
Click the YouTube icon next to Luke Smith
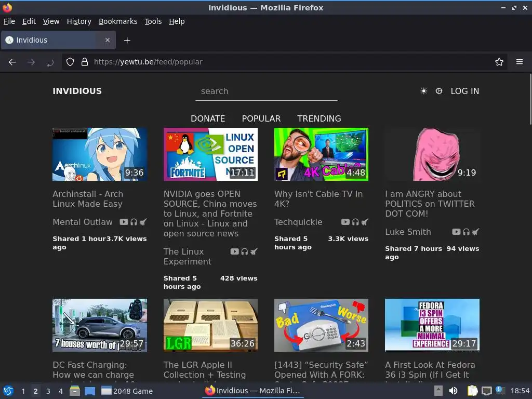(456, 232)
